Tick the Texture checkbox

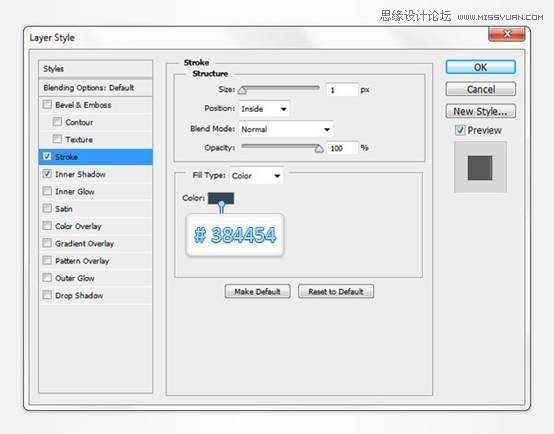click(57, 139)
